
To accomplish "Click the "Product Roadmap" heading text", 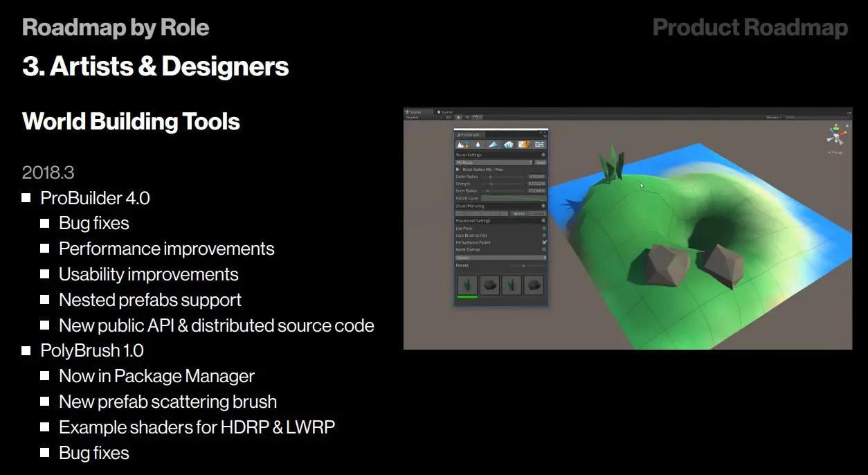I will [x=750, y=28].
